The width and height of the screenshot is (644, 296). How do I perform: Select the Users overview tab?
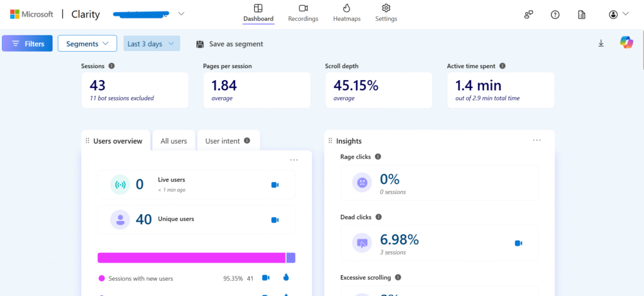pyautogui.click(x=118, y=141)
